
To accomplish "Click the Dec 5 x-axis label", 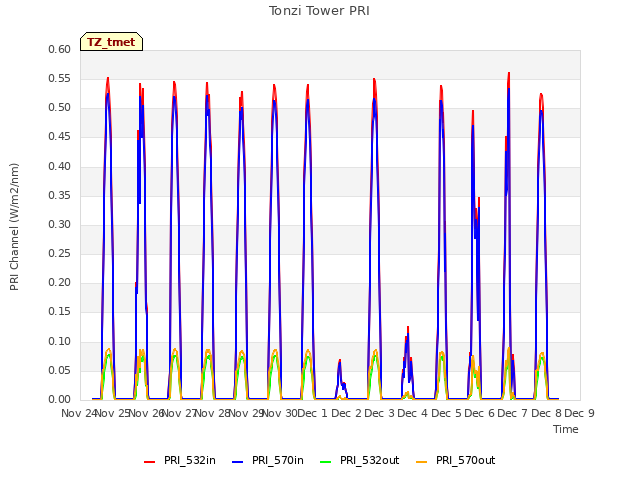I will click(447, 413).
